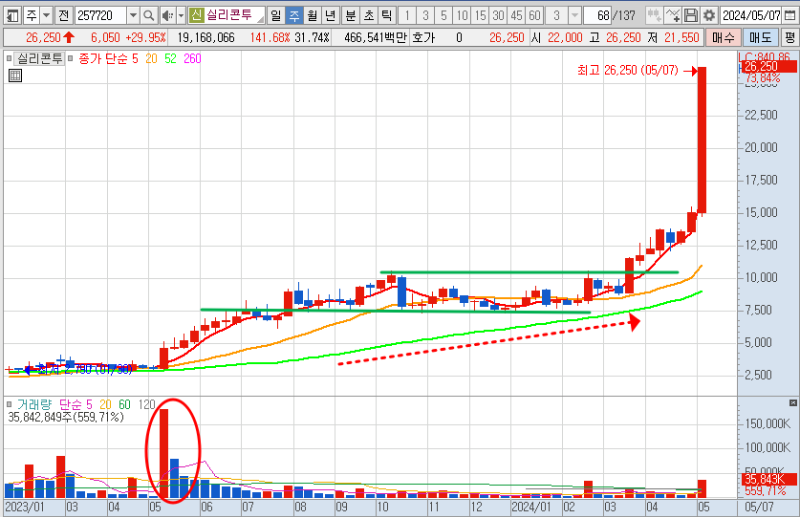Click the panel layout icon at toolbar start
Screen dimensions: 800x517
coord(13,16)
